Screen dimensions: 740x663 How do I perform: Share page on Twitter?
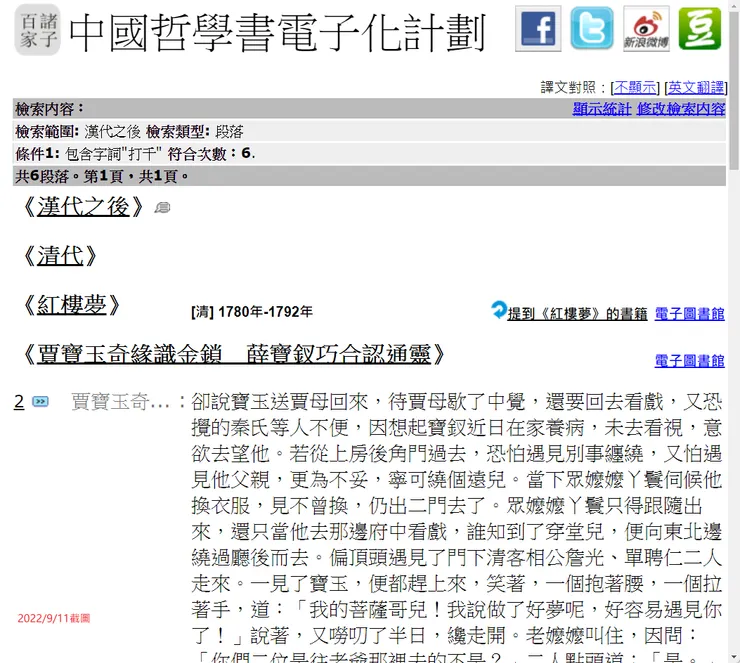point(592,28)
